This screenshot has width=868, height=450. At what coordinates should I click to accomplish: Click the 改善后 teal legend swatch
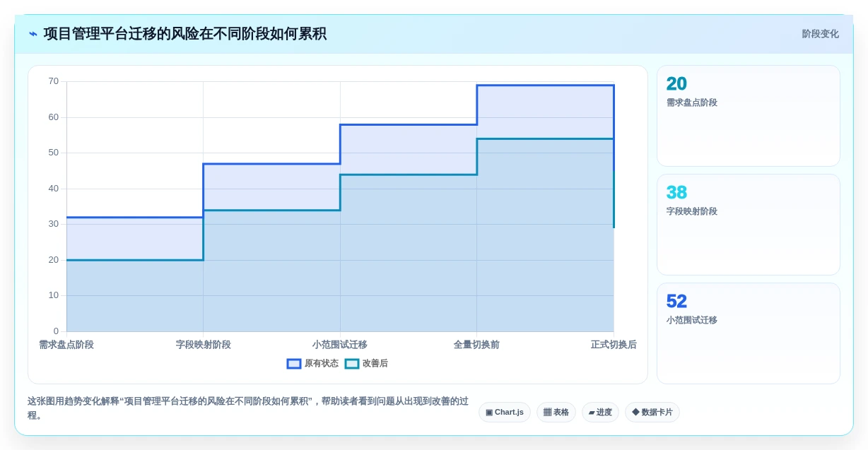click(352, 364)
